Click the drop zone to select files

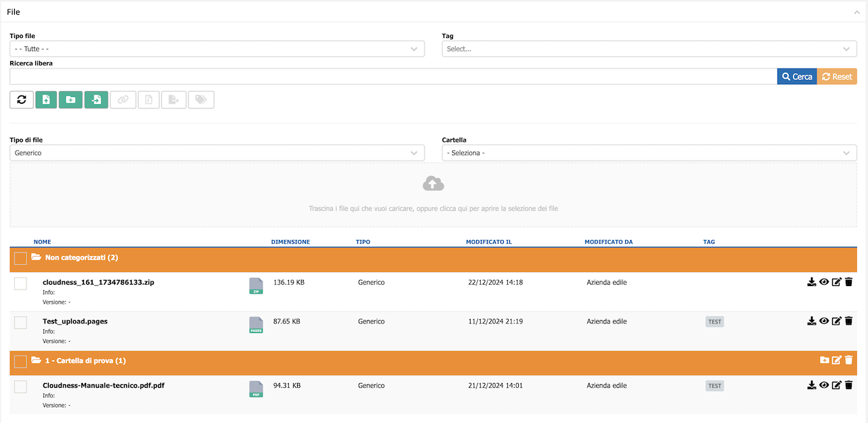point(433,195)
